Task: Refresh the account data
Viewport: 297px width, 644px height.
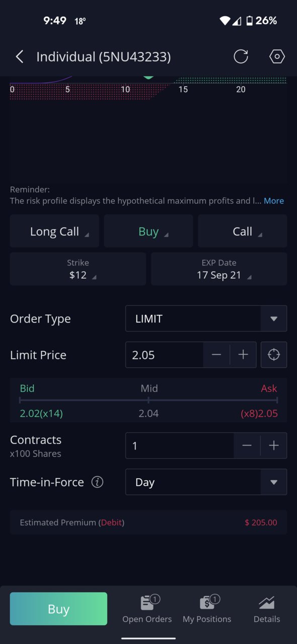Action: tap(241, 56)
